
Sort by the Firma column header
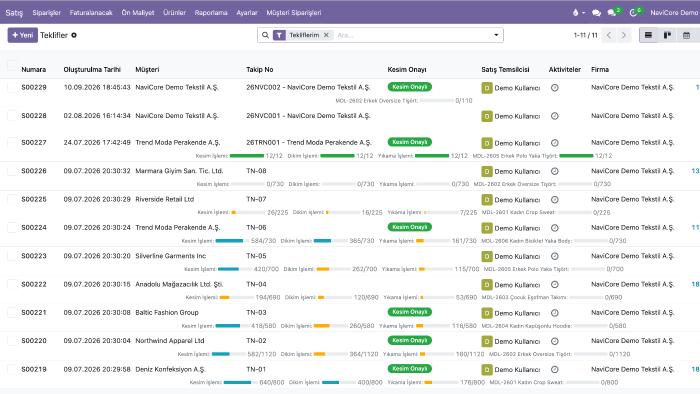point(600,70)
